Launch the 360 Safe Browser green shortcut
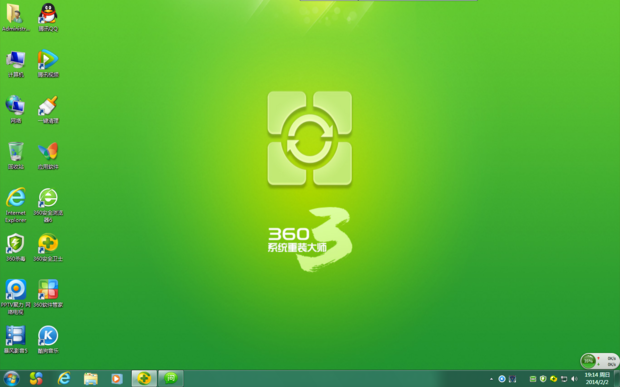 coord(48,205)
